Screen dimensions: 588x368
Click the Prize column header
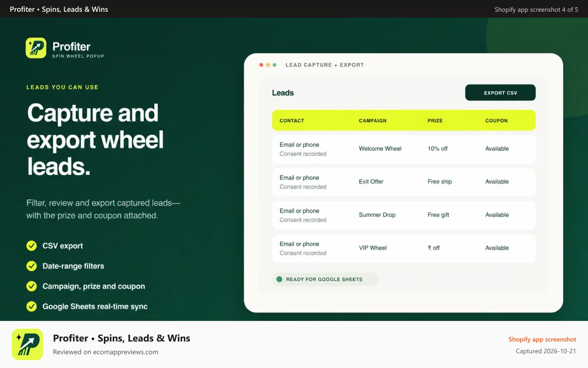click(x=435, y=121)
